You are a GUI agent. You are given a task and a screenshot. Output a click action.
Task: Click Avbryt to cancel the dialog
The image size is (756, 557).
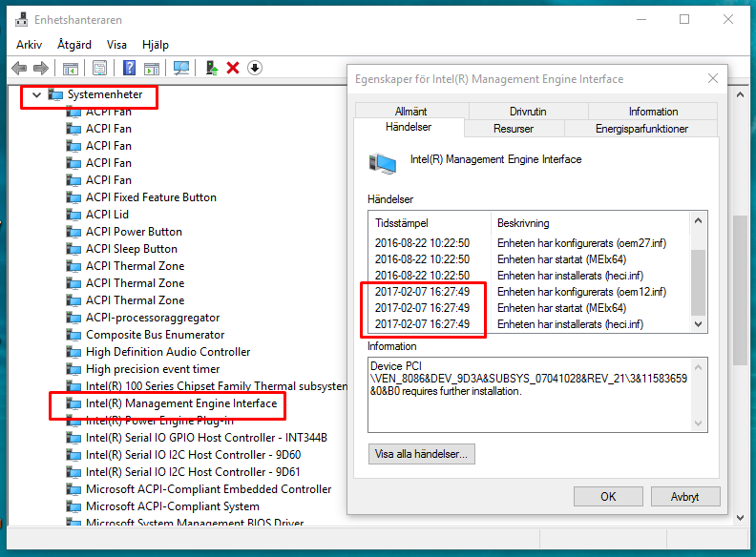pos(685,496)
